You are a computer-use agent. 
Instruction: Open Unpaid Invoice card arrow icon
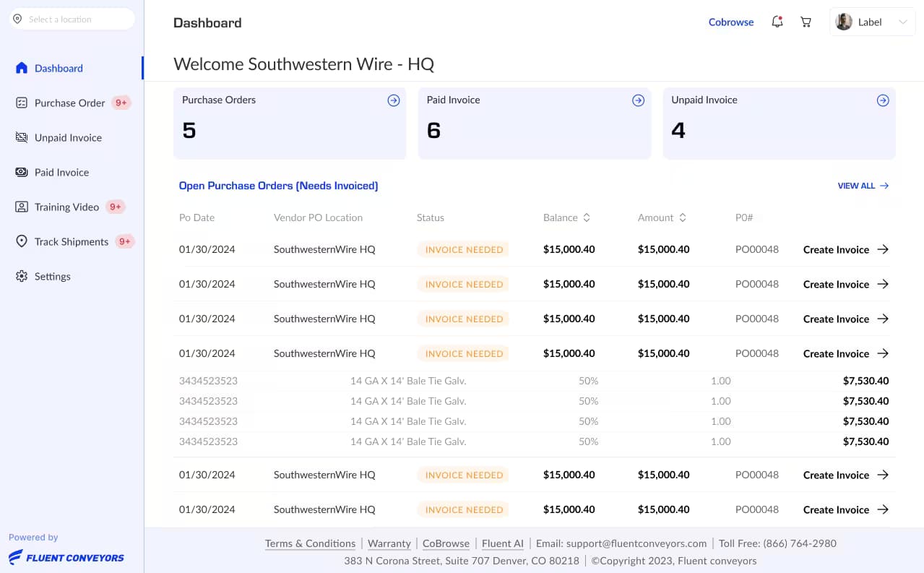(883, 100)
